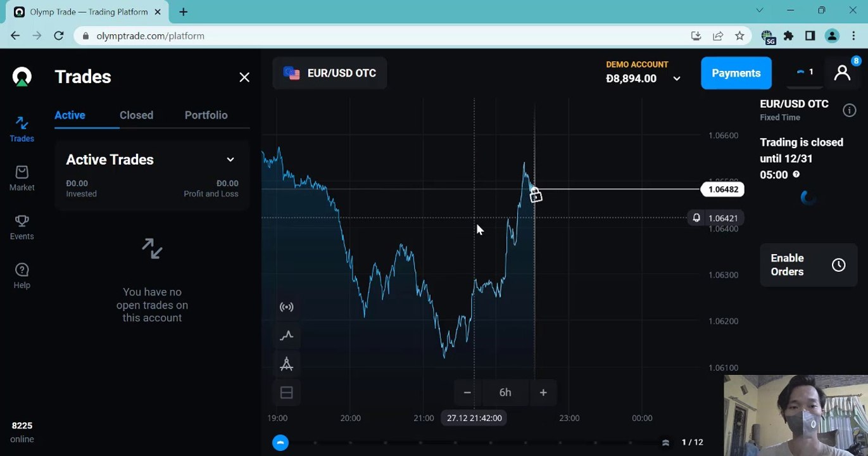868x456 pixels.
Task: Zoom in the chart timeframe
Action: [543, 393]
